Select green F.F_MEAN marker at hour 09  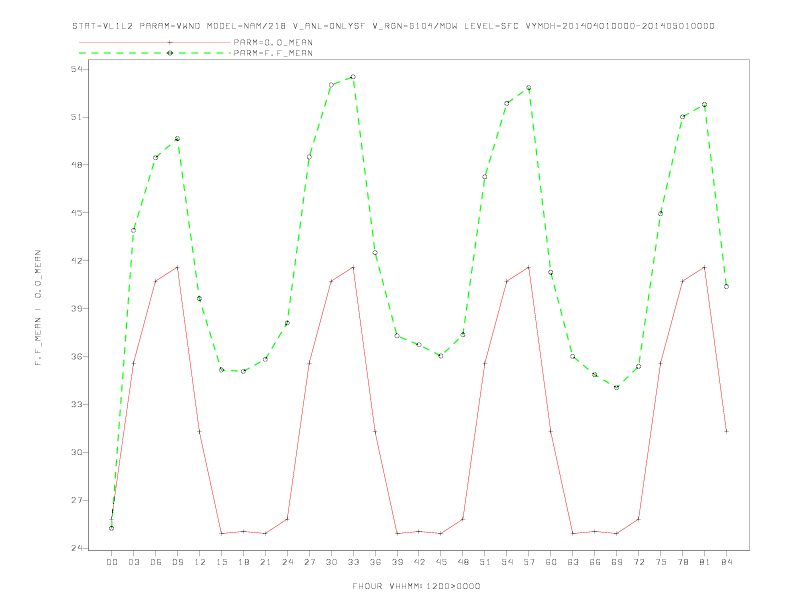point(177,138)
